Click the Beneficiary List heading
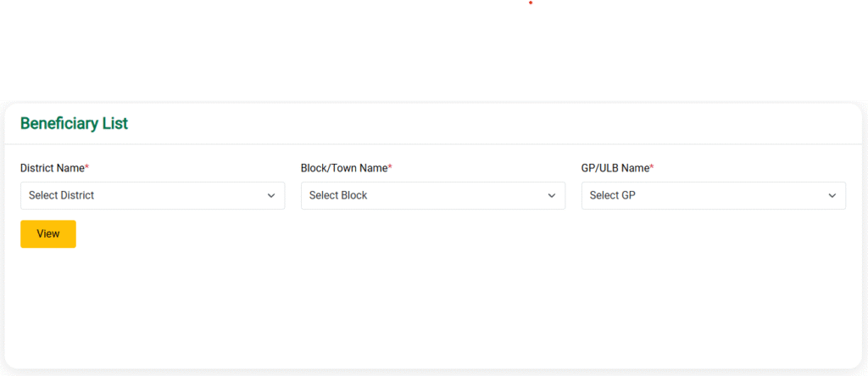868x376 pixels. click(x=75, y=124)
